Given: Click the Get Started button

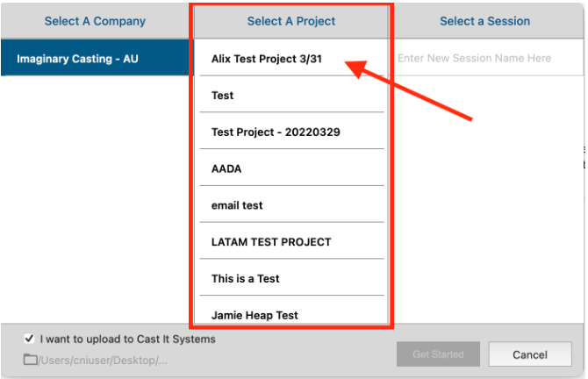Looking at the screenshot, I should coord(438,354).
